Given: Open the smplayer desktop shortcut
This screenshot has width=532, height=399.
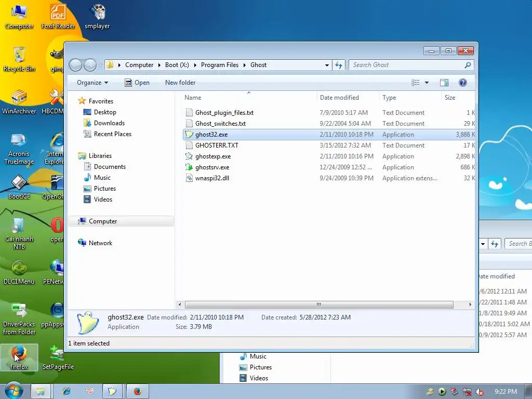Looking at the screenshot, I should pyautogui.click(x=97, y=17).
